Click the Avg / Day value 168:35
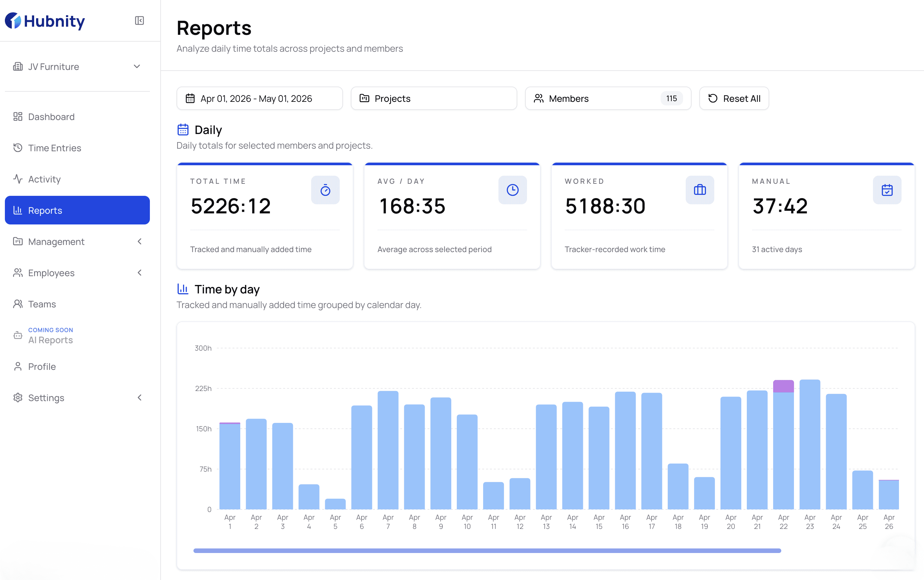The image size is (924, 580). click(x=412, y=206)
